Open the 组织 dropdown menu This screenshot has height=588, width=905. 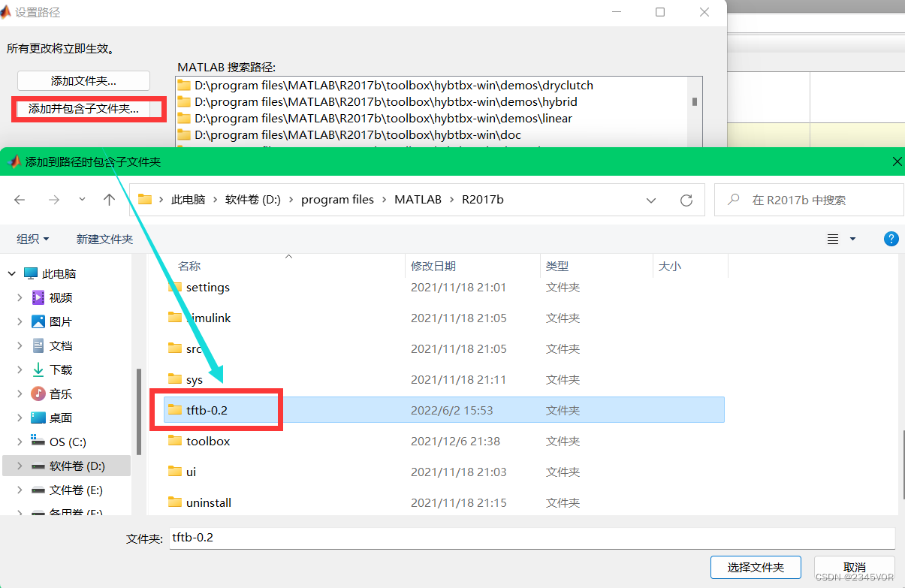(x=33, y=238)
